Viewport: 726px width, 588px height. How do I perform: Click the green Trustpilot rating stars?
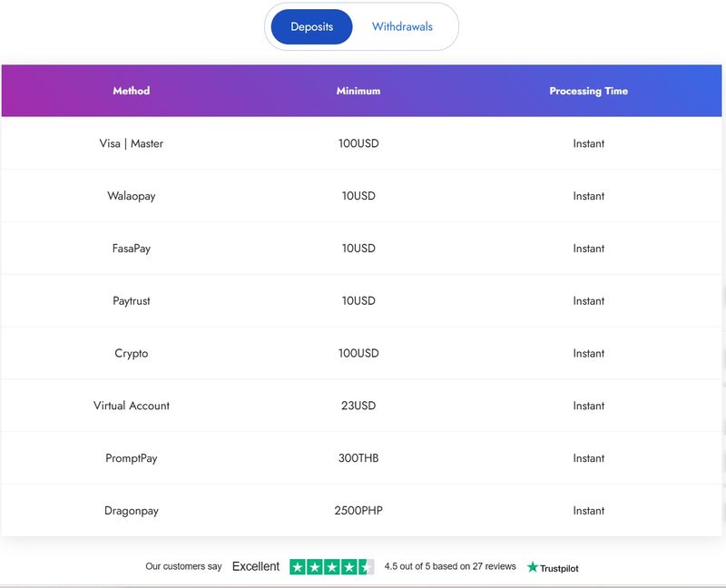tap(331, 567)
